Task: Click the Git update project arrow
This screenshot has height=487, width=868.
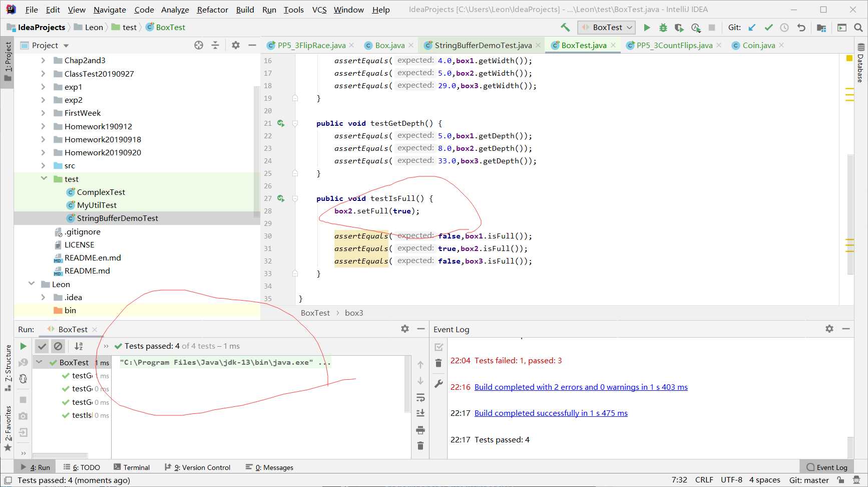Action: (752, 28)
